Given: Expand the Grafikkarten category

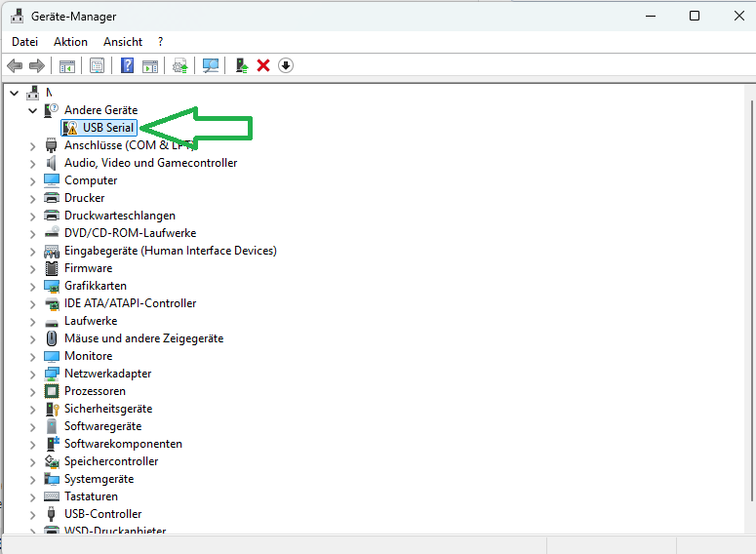Looking at the screenshot, I should tap(32, 286).
